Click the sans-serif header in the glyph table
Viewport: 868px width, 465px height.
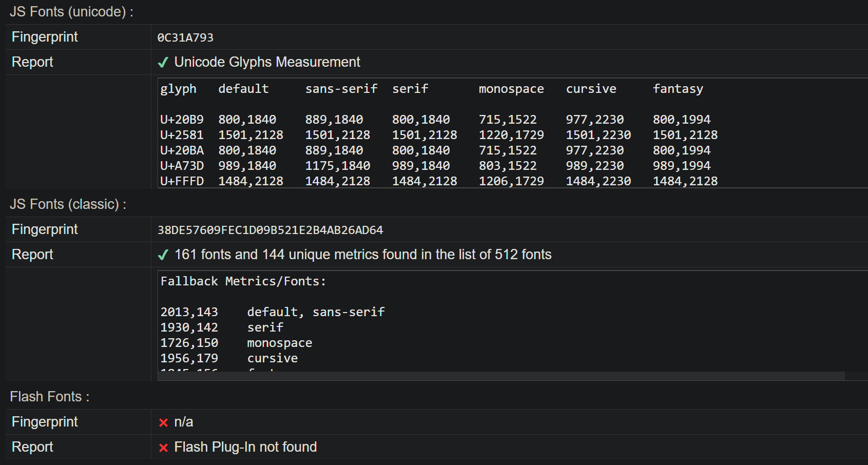click(x=341, y=89)
